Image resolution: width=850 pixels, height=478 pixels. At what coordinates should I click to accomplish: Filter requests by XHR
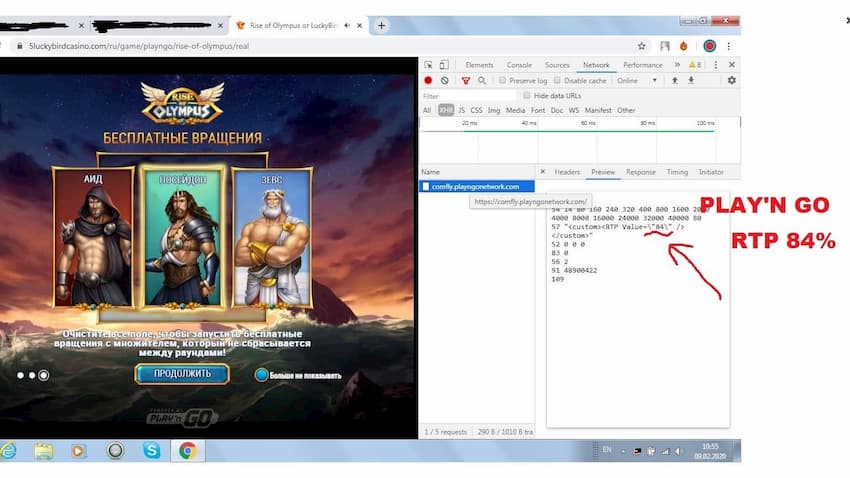[x=446, y=111]
